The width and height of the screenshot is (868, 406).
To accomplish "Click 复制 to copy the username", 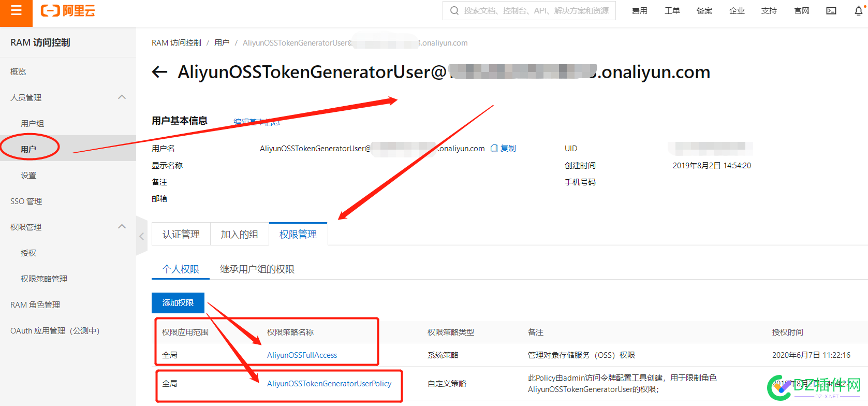I will 508,148.
